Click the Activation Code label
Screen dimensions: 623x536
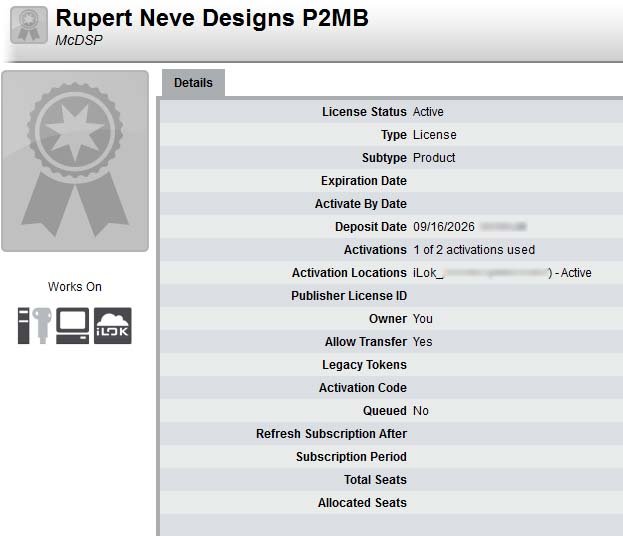[363, 388]
